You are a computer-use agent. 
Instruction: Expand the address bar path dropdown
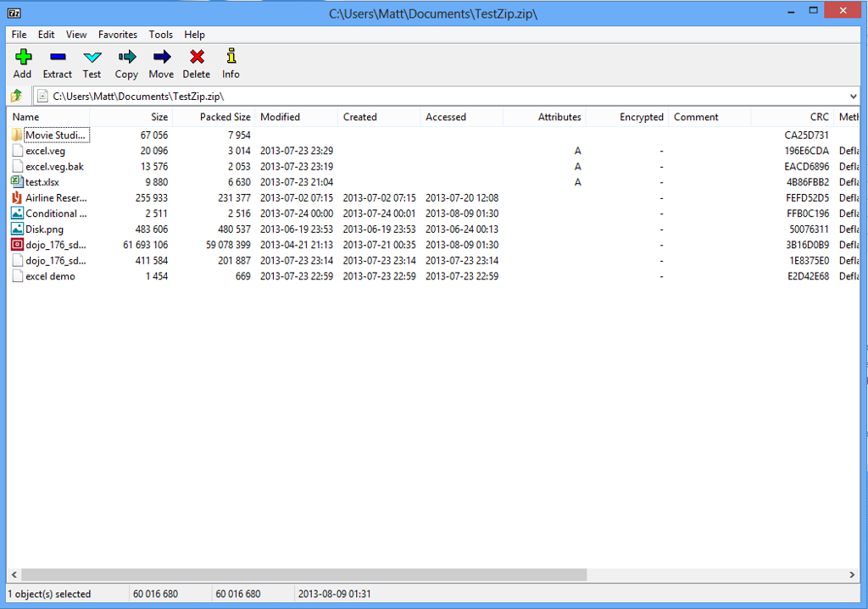pyautogui.click(x=853, y=97)
